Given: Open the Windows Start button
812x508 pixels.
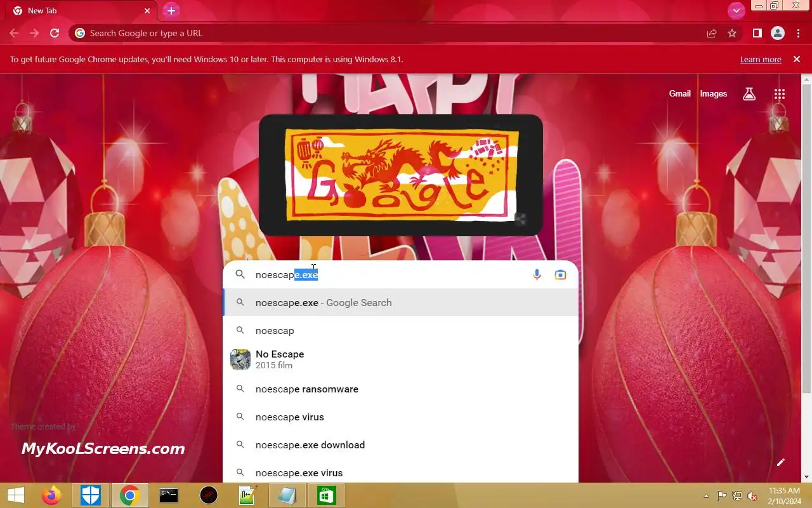Looking at the screenshot, I should tap(16, 495).
